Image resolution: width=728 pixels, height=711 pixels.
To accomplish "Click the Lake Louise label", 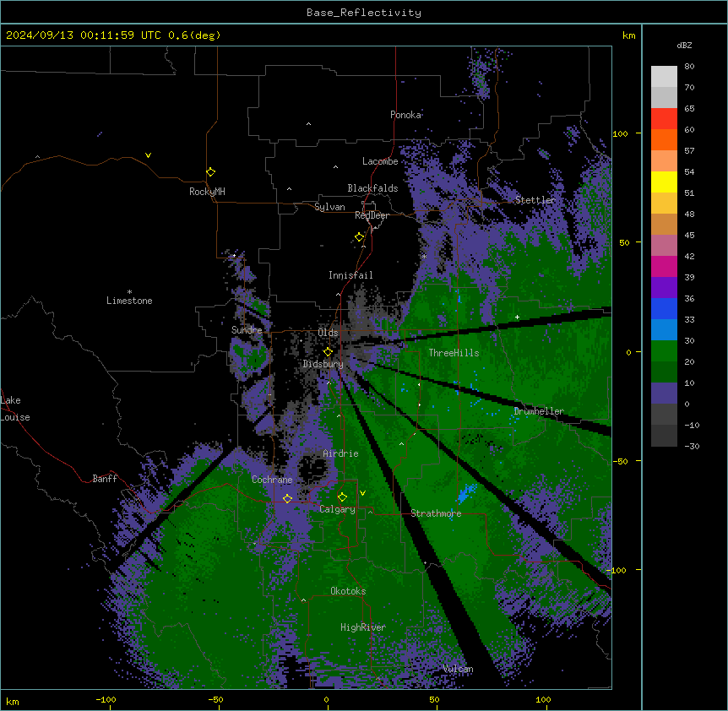I will (x=15, y=409).
